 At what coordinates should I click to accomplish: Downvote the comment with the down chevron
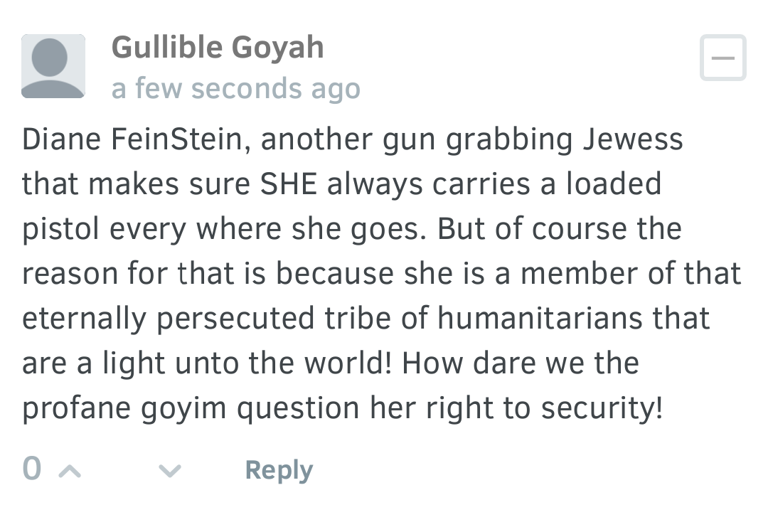pos(170,472)
